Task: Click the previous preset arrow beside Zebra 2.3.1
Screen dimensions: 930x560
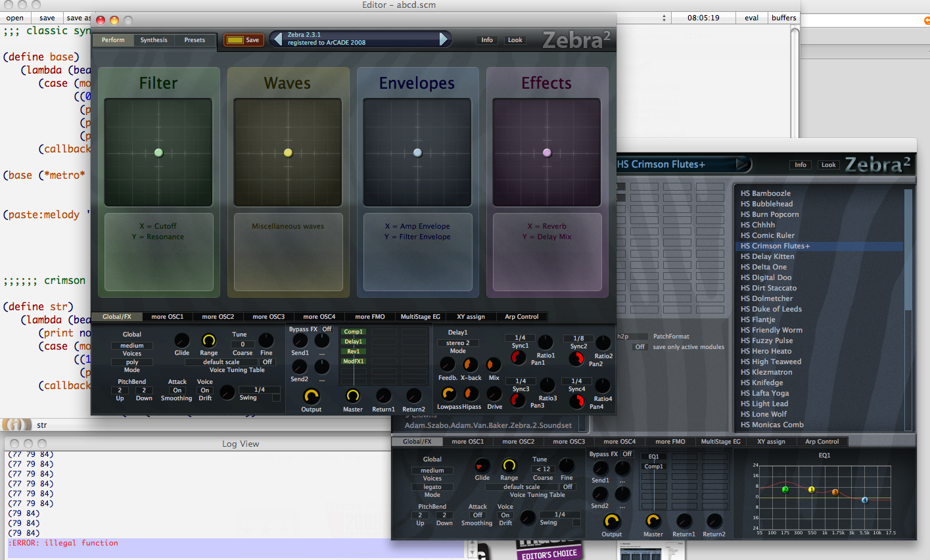Action: click(277, 39)
